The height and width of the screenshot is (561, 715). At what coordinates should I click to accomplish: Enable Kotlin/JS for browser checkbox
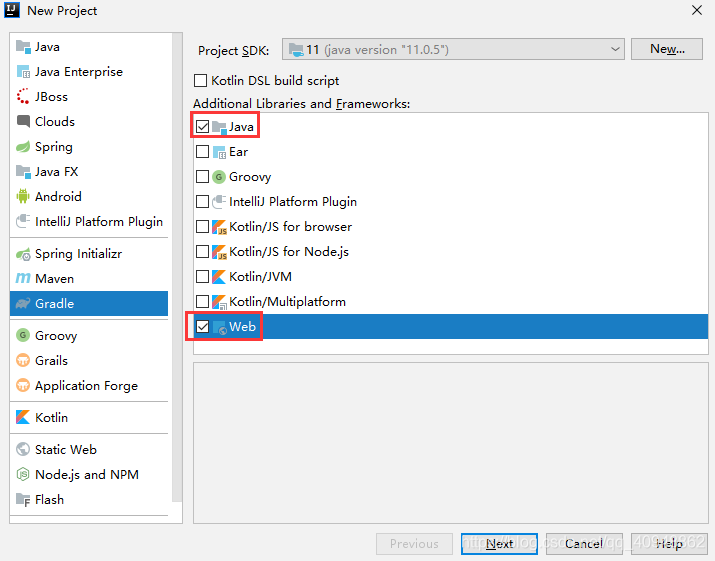[x=202, y=227]
